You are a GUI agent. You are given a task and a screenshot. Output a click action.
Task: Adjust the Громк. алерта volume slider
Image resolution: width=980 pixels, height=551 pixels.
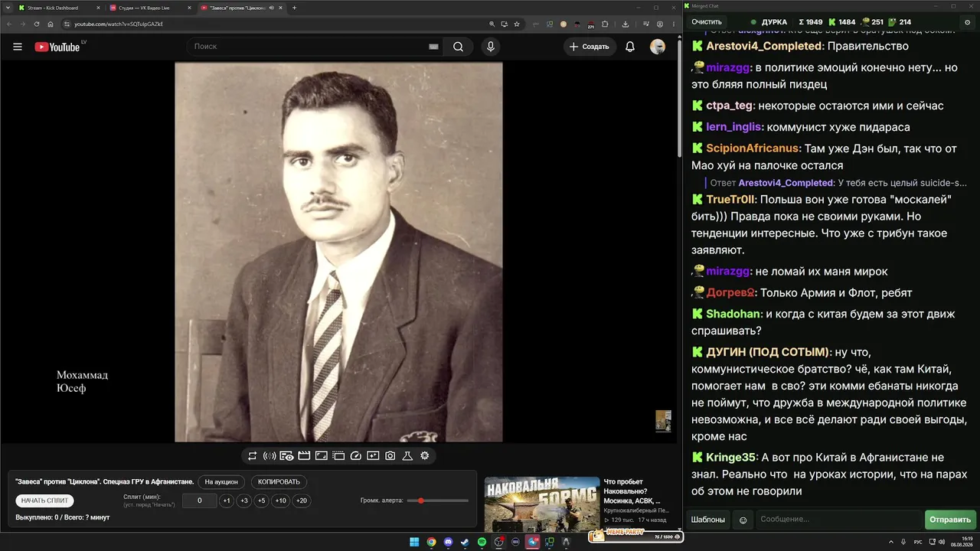click(x=438, y=500)
